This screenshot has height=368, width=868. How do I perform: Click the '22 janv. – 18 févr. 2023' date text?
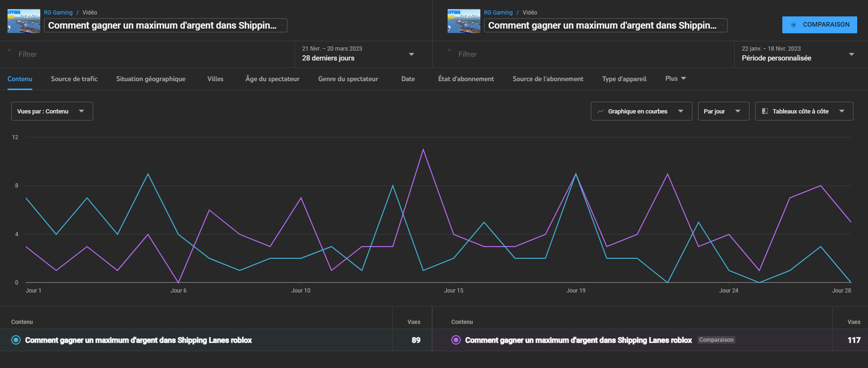pos(771,49)
